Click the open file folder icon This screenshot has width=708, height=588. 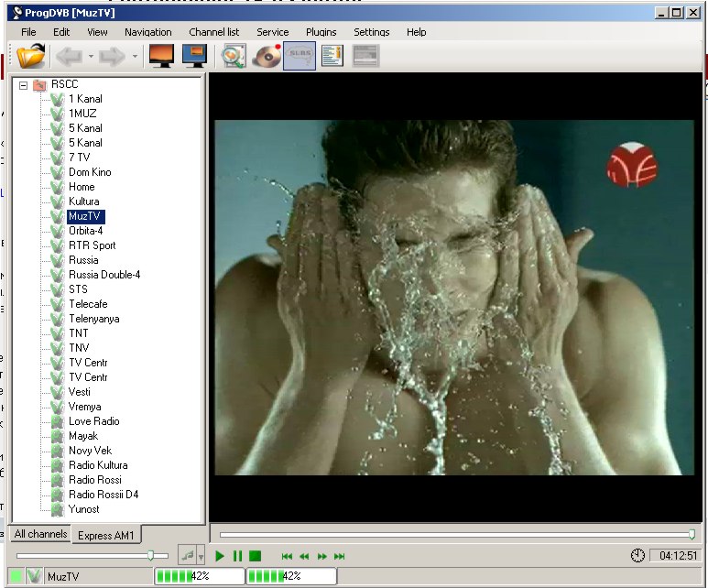31,57
